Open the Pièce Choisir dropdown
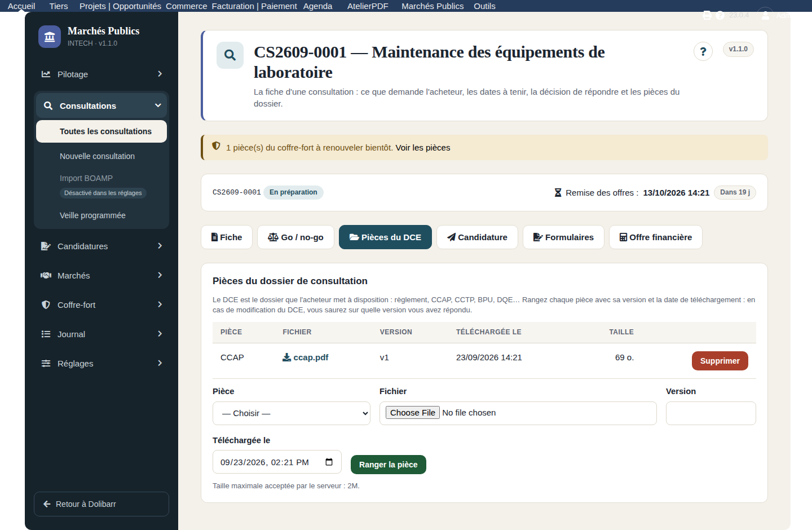 point(292,413)
